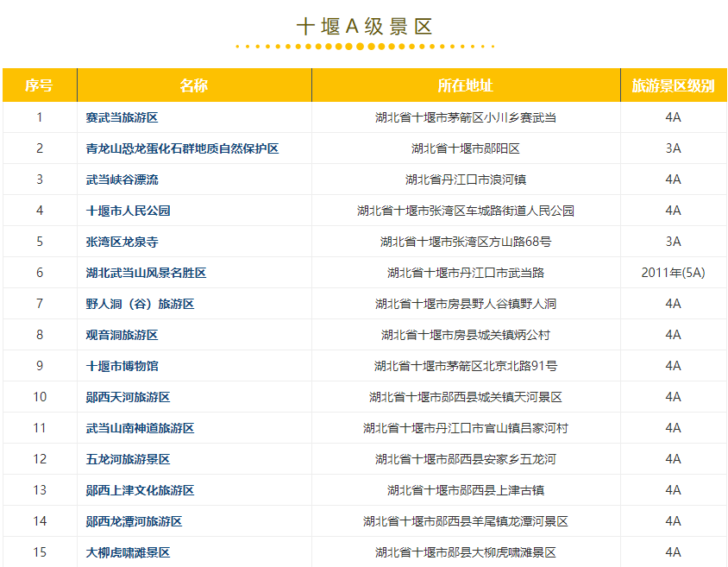Click 大柳虎啸滩景区 link
Viewport: 728px width, 567px height.
[x=128, y=553]
